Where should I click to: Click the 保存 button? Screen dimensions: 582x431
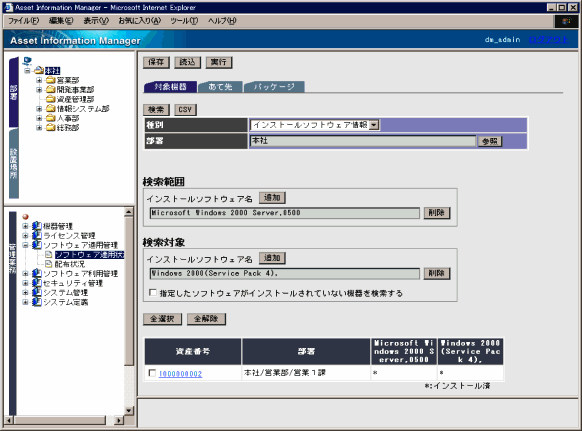pos(156,62)
